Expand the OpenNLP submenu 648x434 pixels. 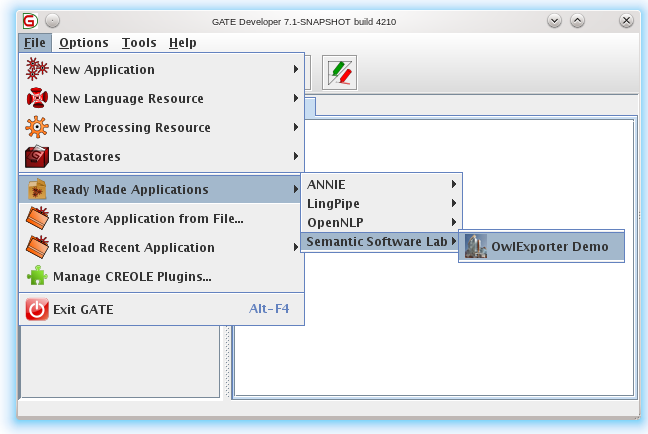pos(380,222)
